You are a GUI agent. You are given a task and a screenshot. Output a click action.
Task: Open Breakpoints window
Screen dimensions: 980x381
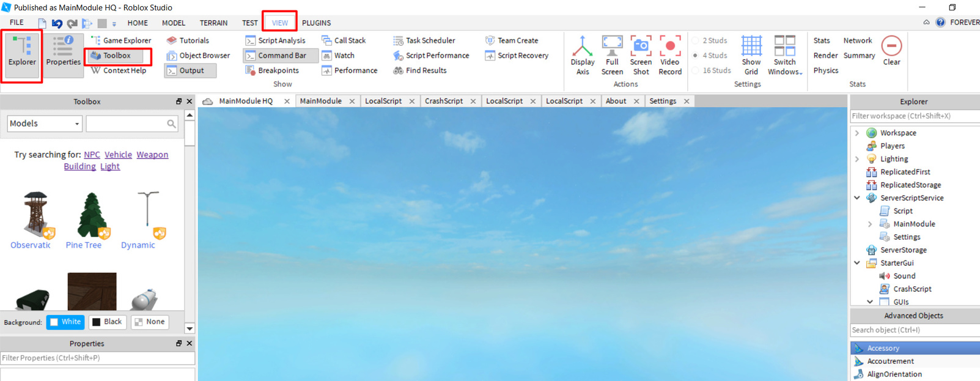tap(272, 70)
